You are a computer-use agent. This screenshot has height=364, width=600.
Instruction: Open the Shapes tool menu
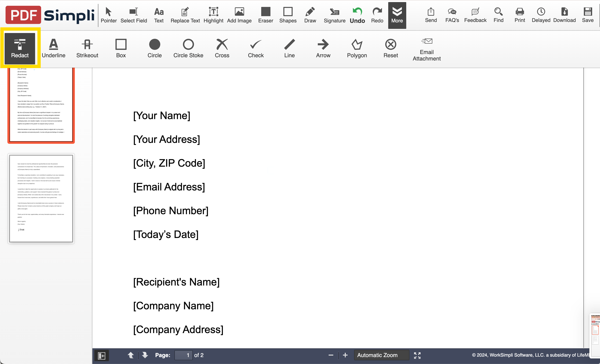pyautogui.click(x=288, y=15)
